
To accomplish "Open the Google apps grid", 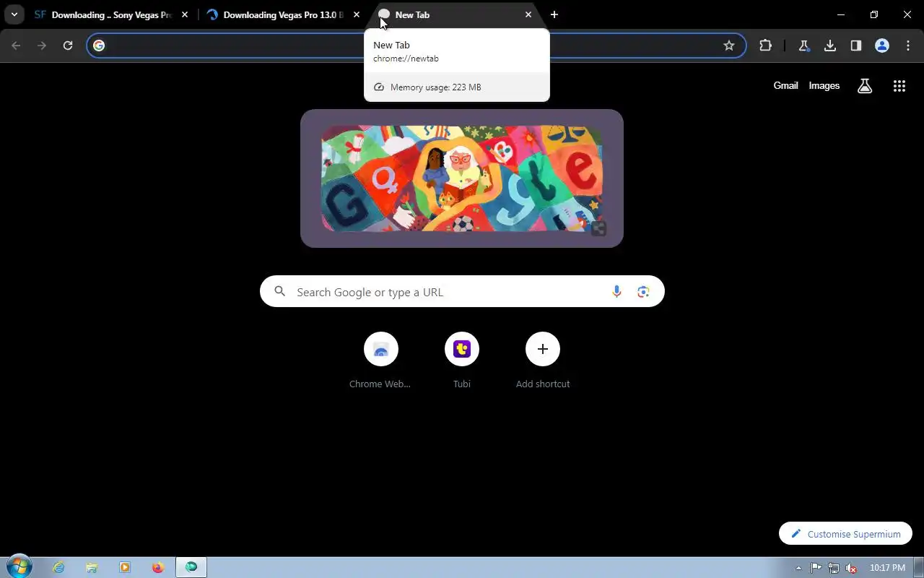I will [x=899, y=86].
